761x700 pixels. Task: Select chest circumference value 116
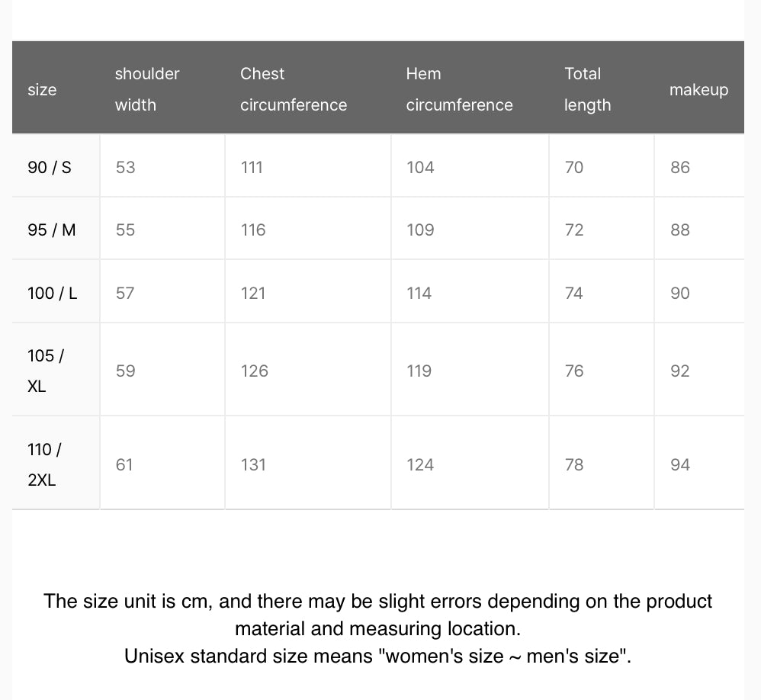click(253, 230)
